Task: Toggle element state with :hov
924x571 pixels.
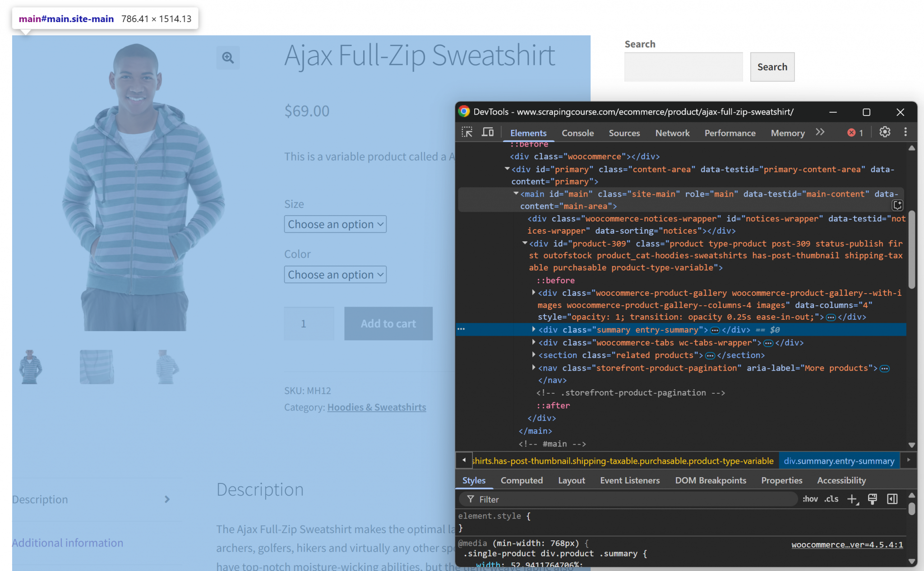Action: coord(810,499)
